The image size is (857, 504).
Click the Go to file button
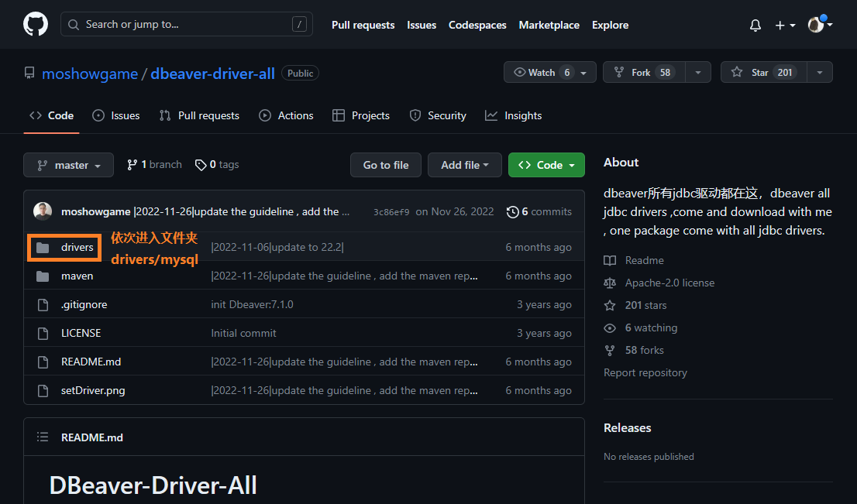point(385,164)
